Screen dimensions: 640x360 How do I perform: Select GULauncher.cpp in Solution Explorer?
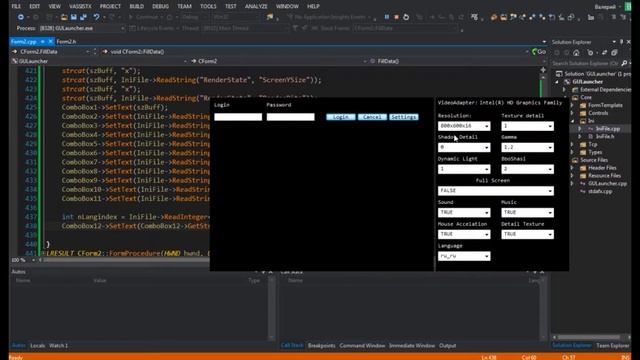[607, 184]
